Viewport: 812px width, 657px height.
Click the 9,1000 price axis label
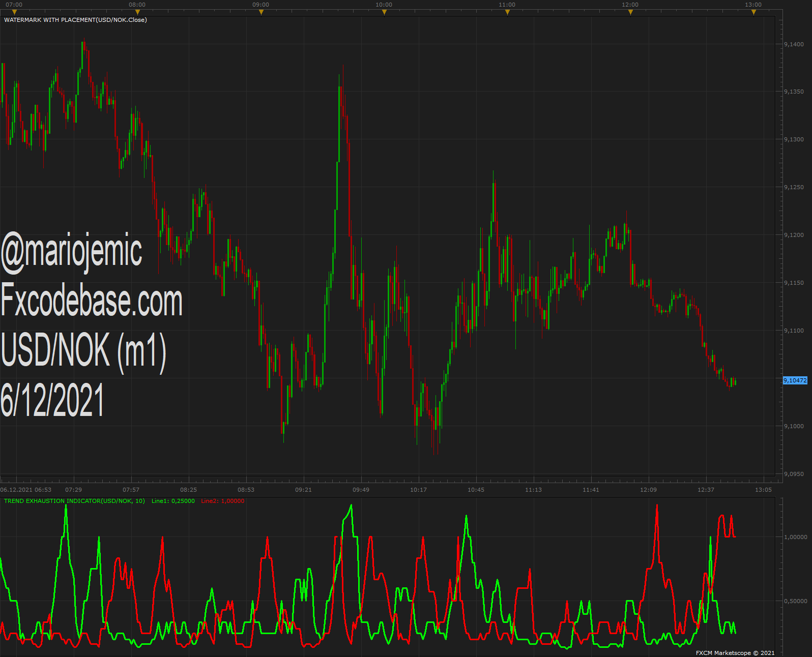tap(794, 426)
